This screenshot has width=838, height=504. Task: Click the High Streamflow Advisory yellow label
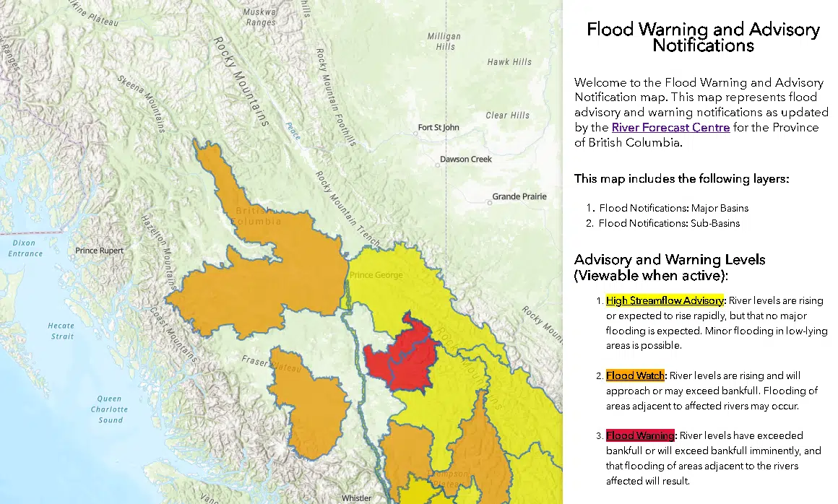click(665, 300)
